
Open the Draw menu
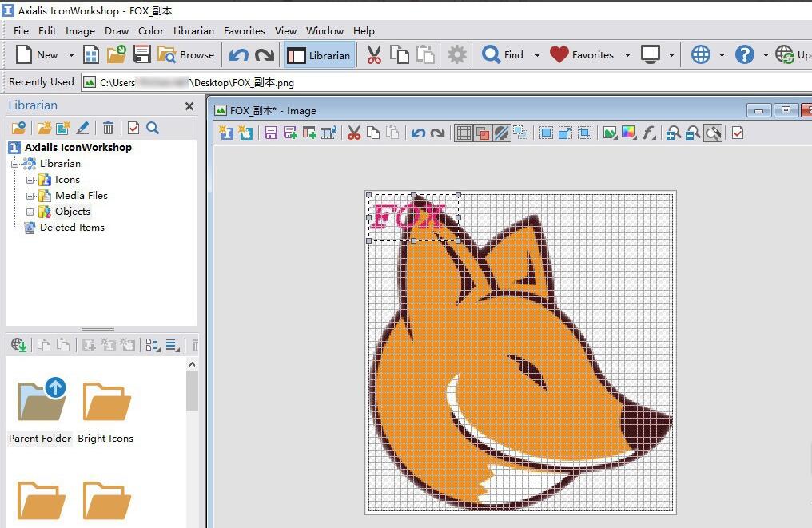pos(117,30)
